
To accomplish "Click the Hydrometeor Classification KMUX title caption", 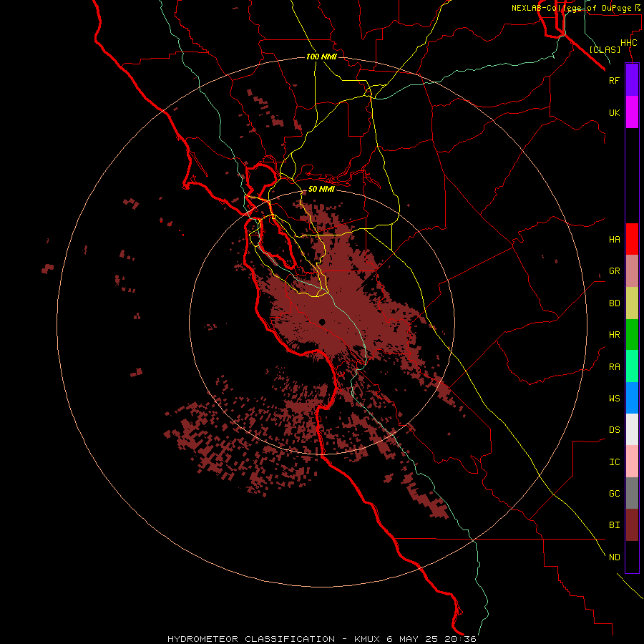I will point(321,639).
